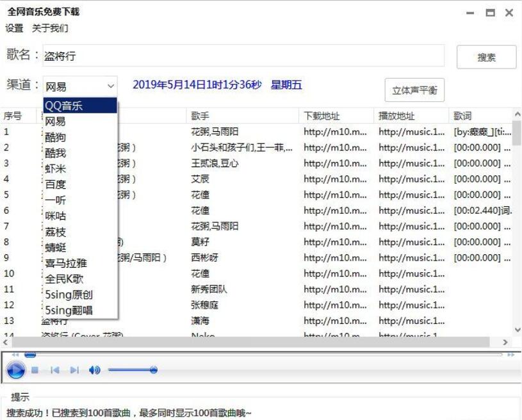Minimize the music downloader window

(470, 13)
